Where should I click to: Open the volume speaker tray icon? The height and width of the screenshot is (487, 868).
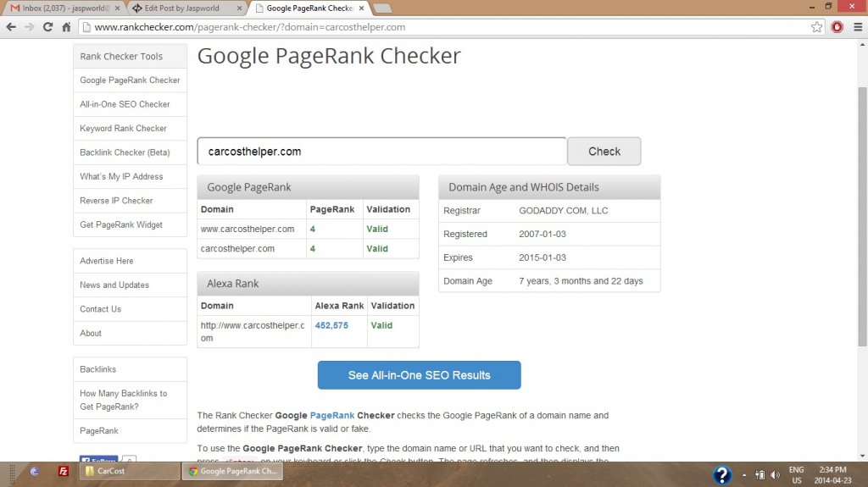click(x=775, y=475)
